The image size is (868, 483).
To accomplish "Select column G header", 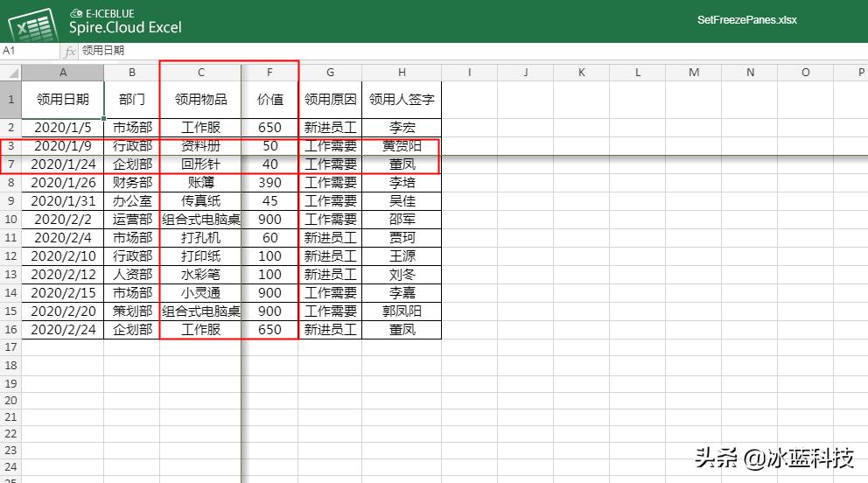I will (330, 73).
